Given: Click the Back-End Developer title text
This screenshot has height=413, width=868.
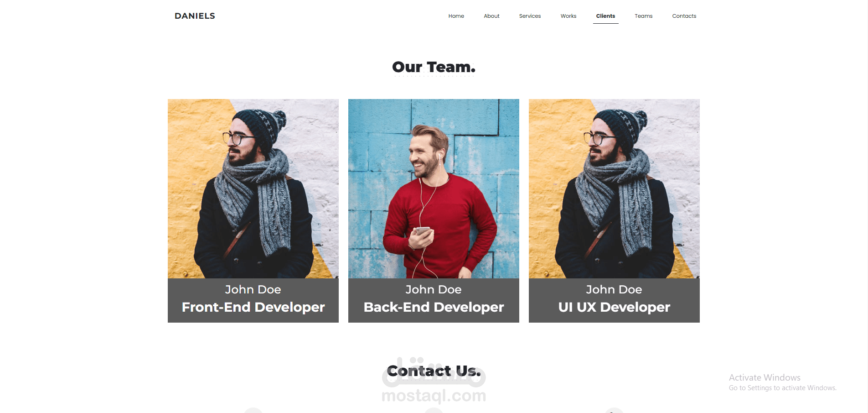Looking at the screenshot, I should click(434, 307).
